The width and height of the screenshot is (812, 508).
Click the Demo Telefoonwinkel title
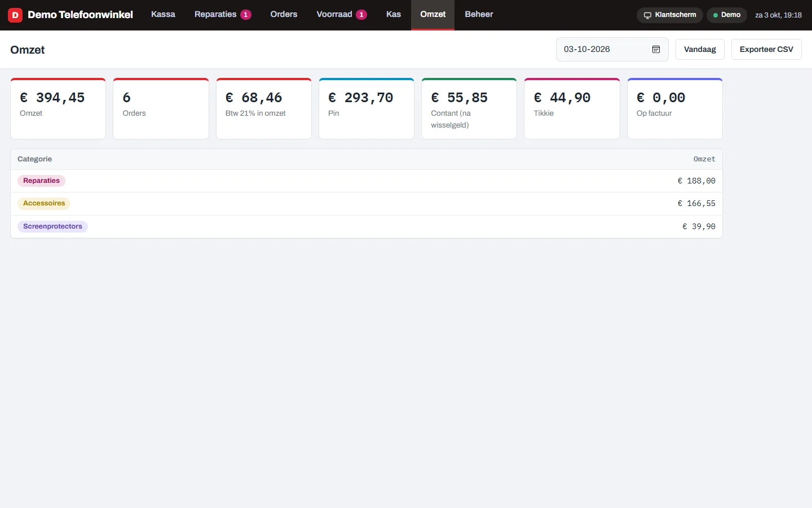[x=80, y=15]
